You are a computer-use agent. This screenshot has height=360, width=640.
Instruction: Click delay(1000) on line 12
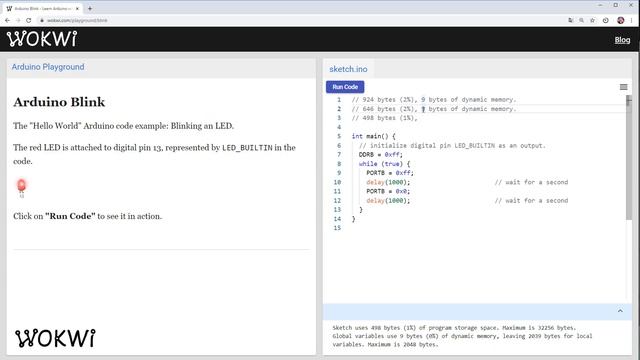coord(388,200)
